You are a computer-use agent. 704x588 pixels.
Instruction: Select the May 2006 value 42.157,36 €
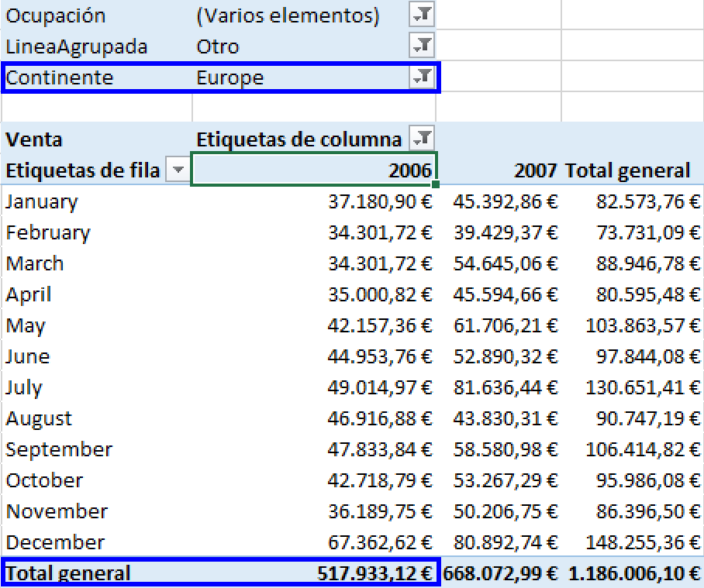(x=379, y=326)
